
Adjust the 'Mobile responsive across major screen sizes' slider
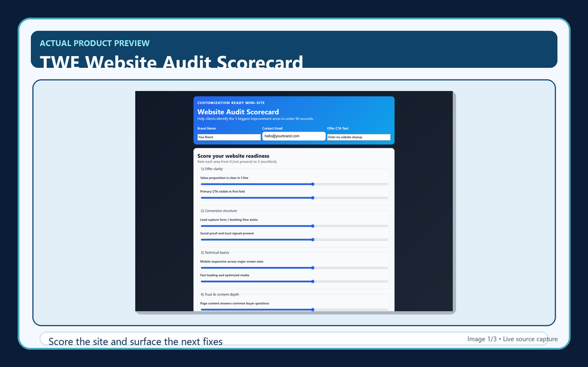point(294,268)
